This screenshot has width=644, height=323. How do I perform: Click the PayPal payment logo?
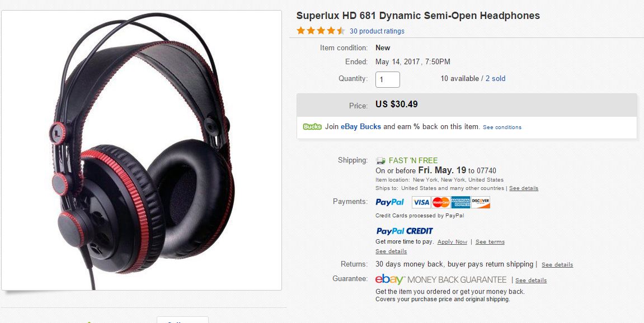[389, 202]
